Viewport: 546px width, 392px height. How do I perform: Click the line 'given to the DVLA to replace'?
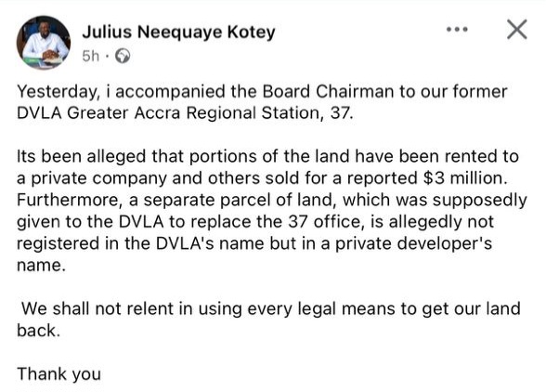tap(255, 222)
